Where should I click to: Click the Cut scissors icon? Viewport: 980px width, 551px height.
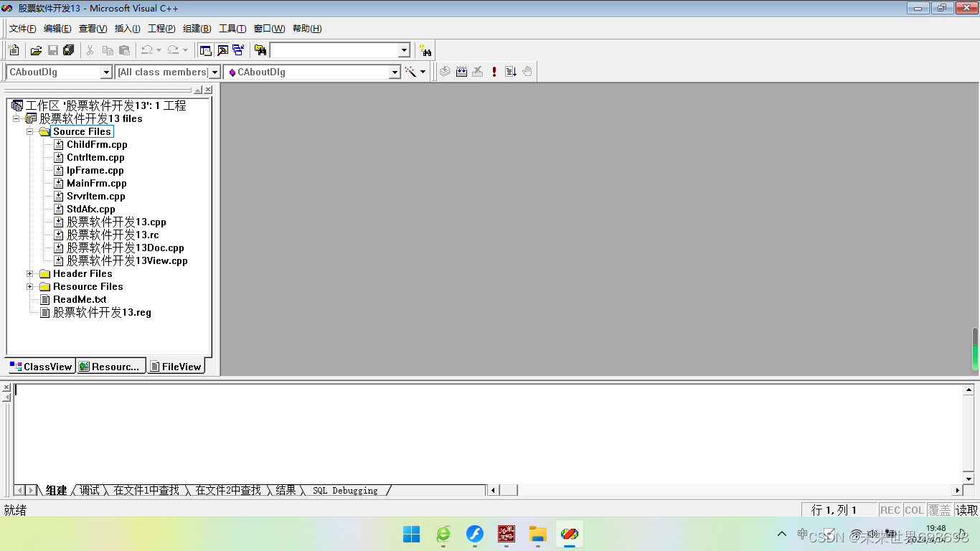90,50
